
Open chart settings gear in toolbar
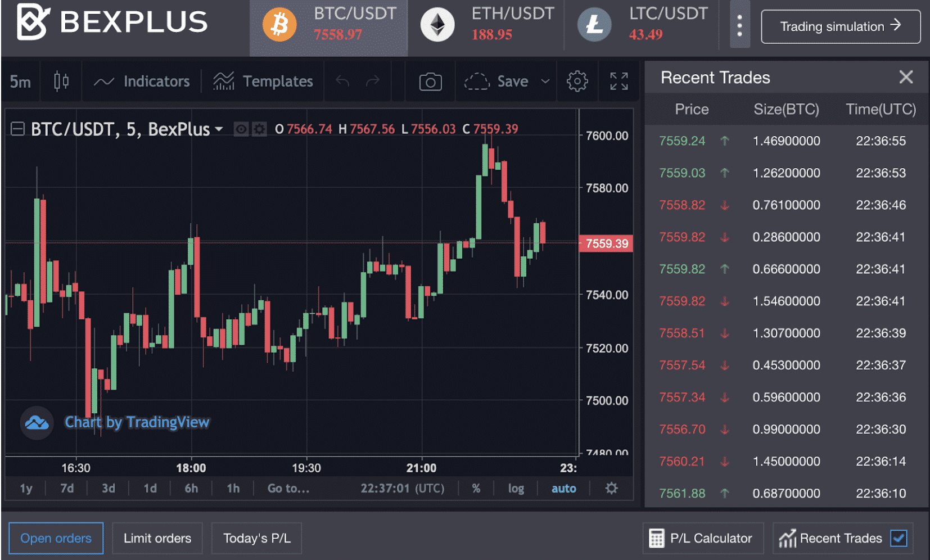pos(577,82)
